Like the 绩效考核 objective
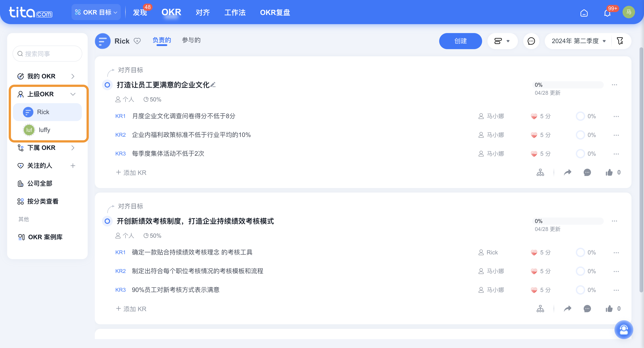Screen dimensions: 644x348 click(x=609, y=308)
